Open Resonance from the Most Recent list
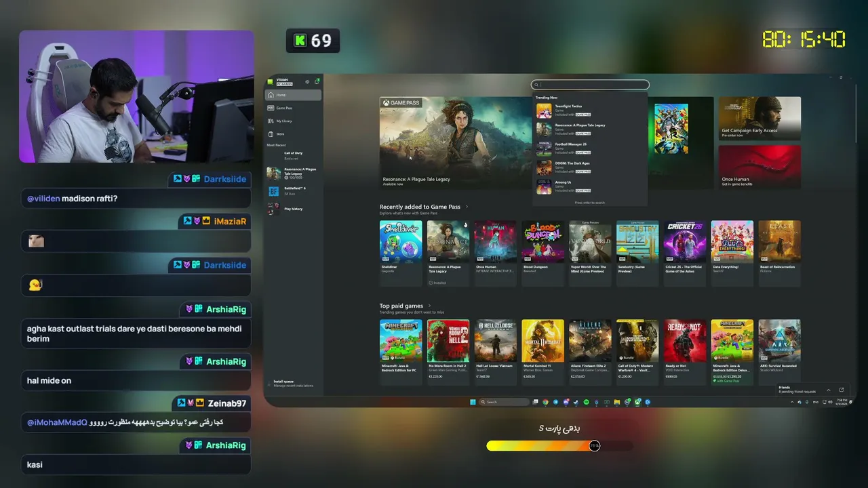Screen dimensions: 868x488 pyautogui.click(x=293, y=173)
